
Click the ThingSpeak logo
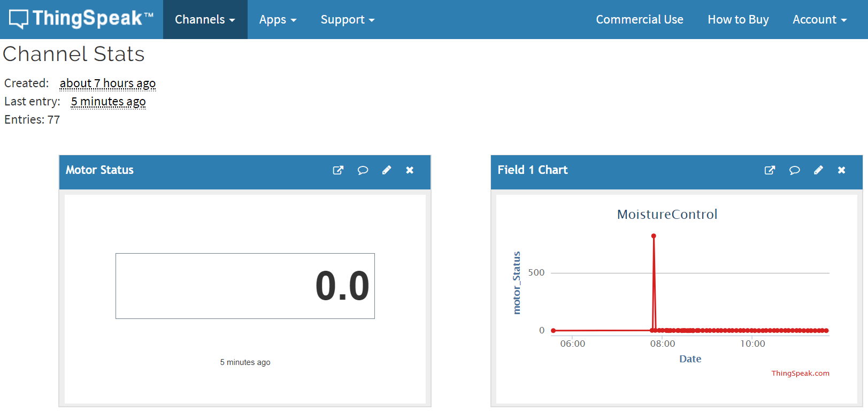click(x=81, y=19)
